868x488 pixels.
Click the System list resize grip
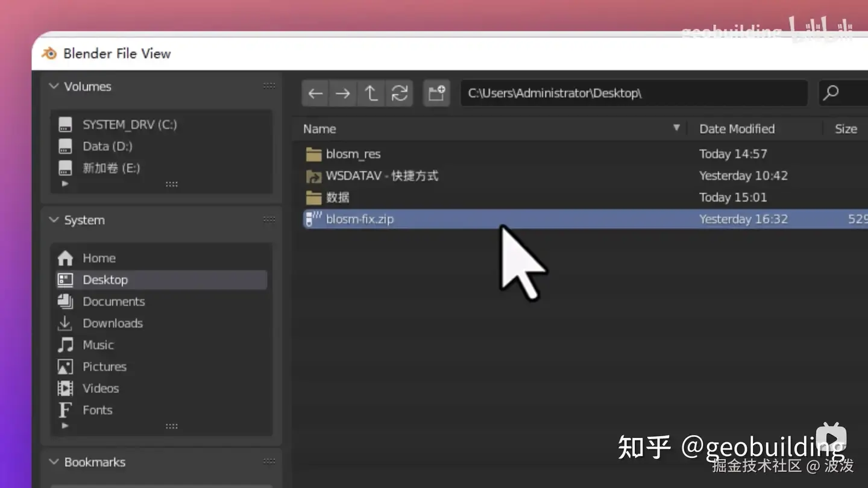[172, 426]
